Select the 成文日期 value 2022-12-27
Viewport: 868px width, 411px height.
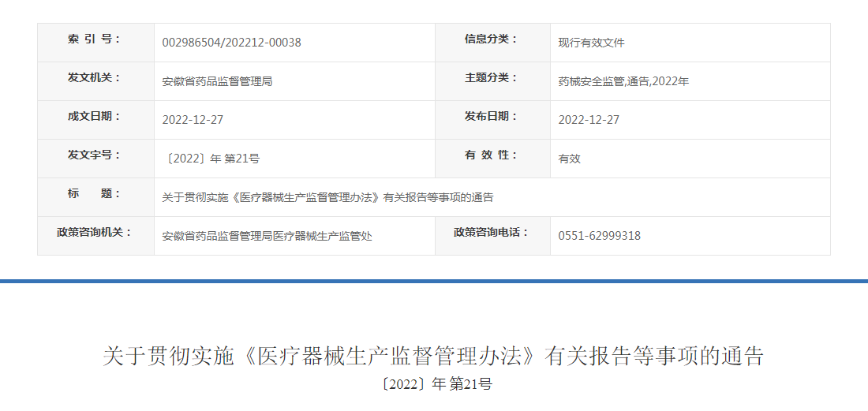[193, 120]
